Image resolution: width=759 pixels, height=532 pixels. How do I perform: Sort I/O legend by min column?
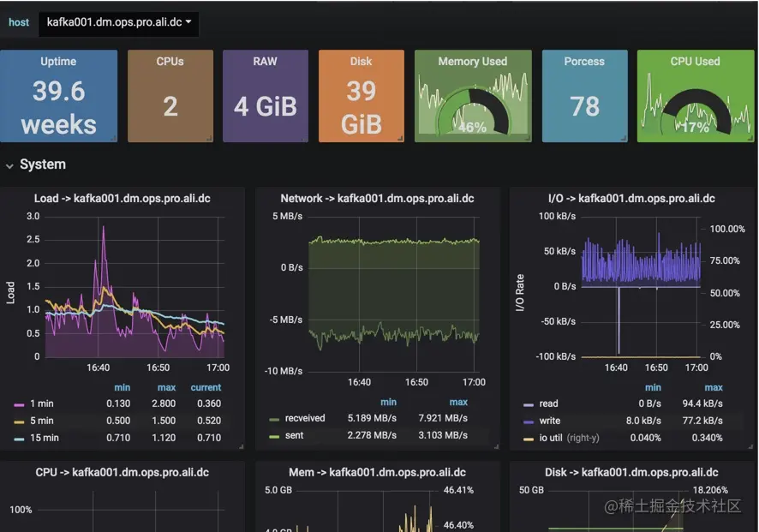[653, 387]
